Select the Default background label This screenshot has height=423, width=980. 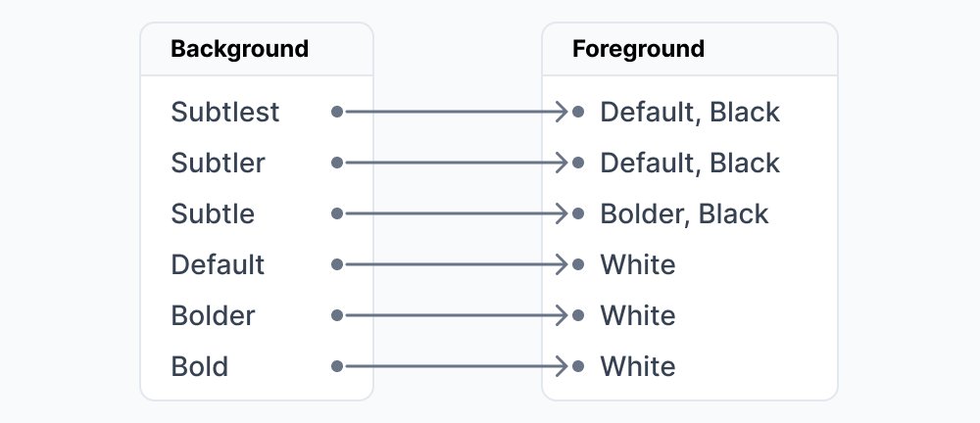click(218, 265)
